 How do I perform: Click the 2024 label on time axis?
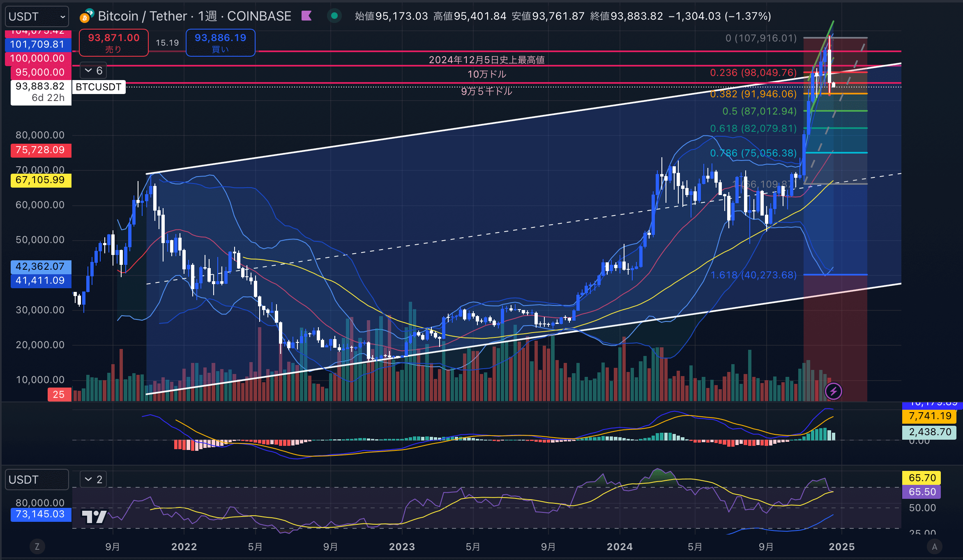pyautogui.click(x=620, y=546)
